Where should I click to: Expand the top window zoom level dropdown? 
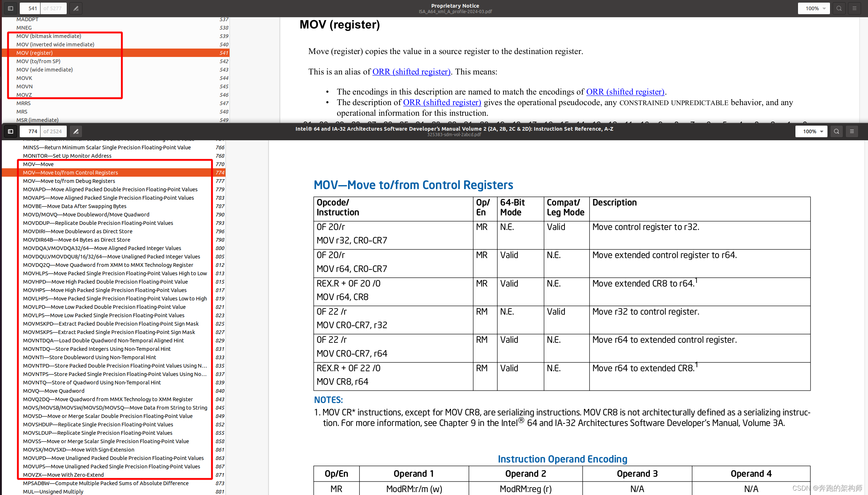point(814,8)
